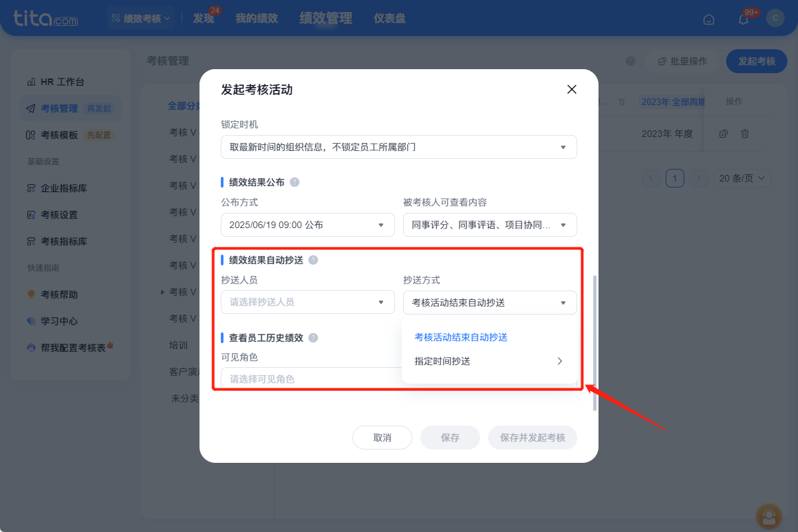Open the 公布方式 dropdown
Viewport: 798px width, 532px height.
[x=307, y=225]
